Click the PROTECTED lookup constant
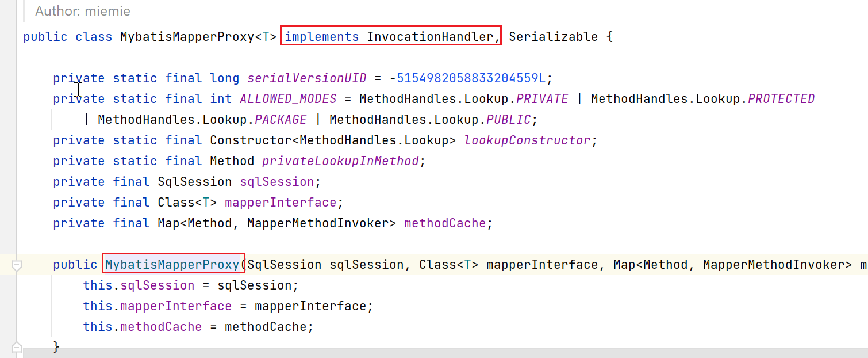 point(781,99)
